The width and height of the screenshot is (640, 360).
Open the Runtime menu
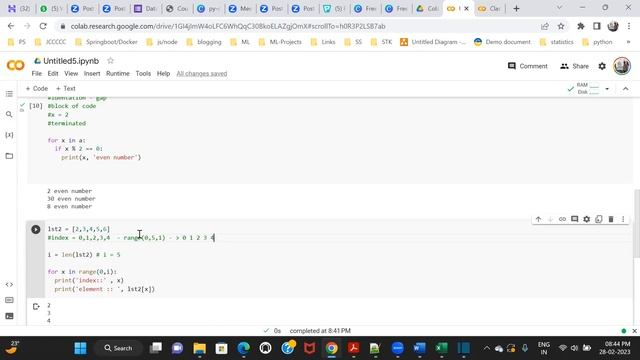coord(118,73)
